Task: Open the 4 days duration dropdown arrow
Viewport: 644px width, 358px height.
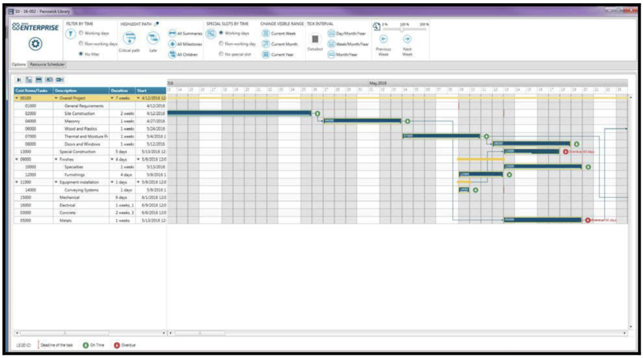Action: click(112, 159)
